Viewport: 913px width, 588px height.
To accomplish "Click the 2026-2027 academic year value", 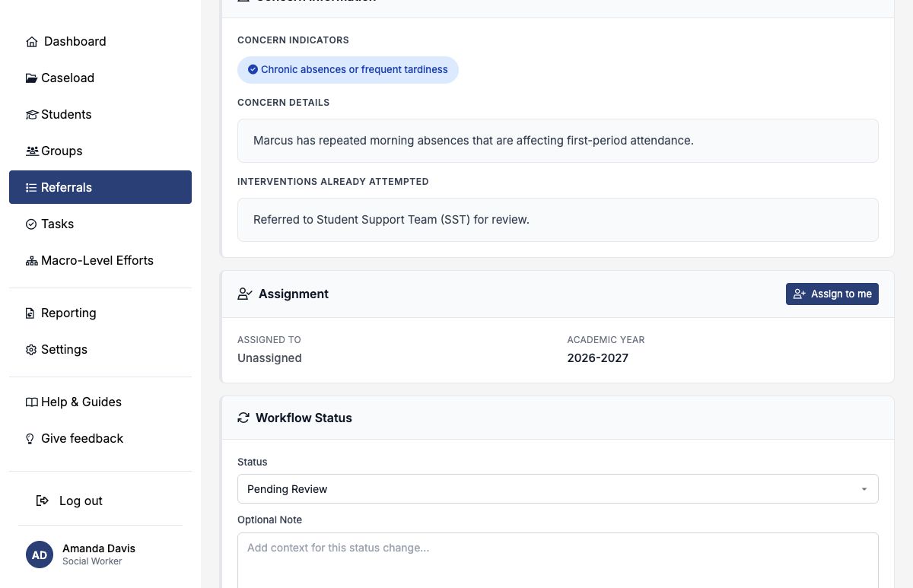I will coord(598,358).
